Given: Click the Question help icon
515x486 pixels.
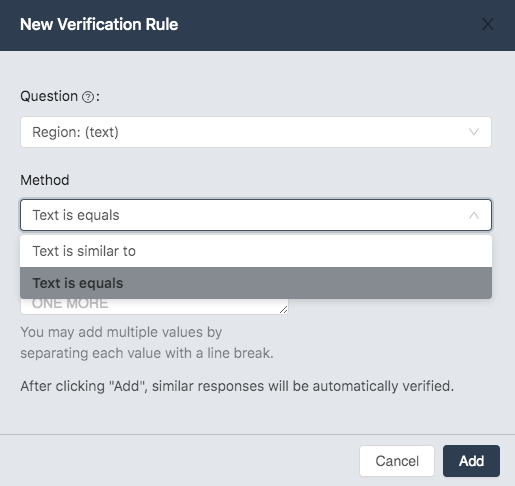Looking at the screenshot, I should click(88, 97).
